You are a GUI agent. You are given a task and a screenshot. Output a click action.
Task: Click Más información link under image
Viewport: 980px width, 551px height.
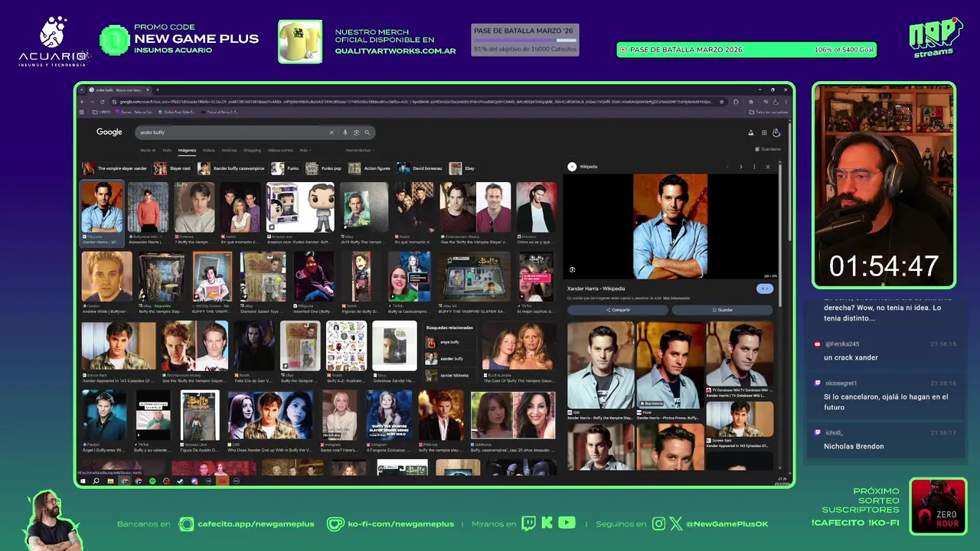click(x=676, y=298)
